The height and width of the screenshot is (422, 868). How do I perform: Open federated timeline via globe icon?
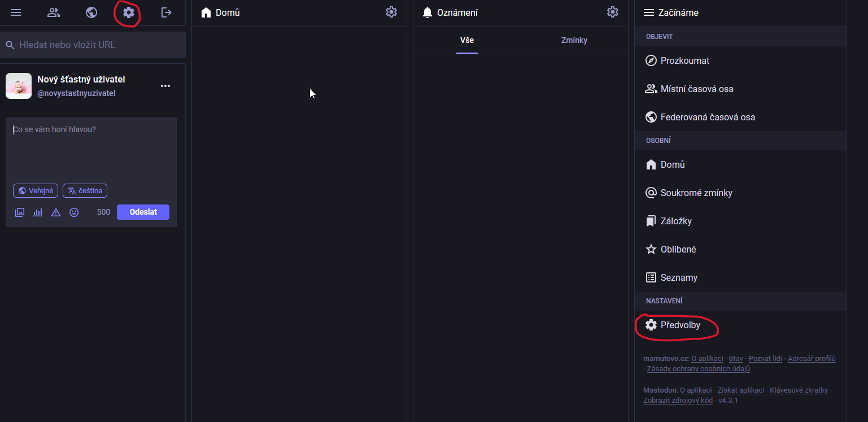(x=91, y=12)
